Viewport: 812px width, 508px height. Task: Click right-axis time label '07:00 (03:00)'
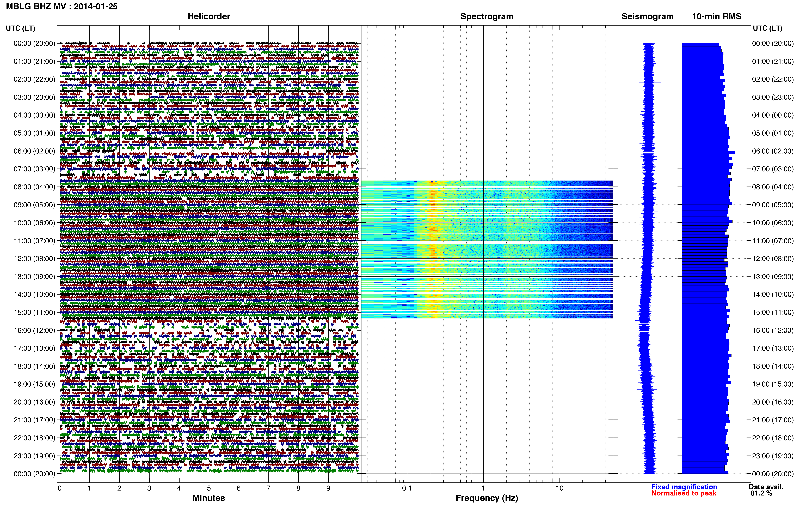tap(773, 169)
